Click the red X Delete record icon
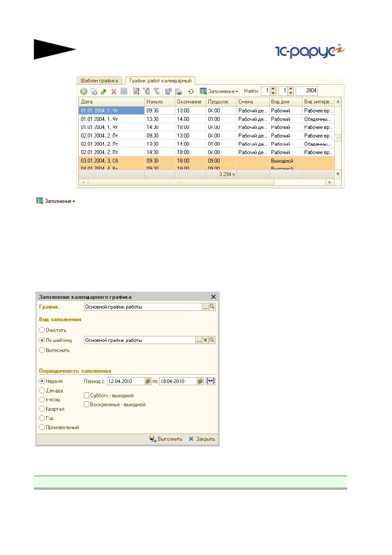Image resolution: width=392 pixels, height=555 pixels. [x=114, y=91]
